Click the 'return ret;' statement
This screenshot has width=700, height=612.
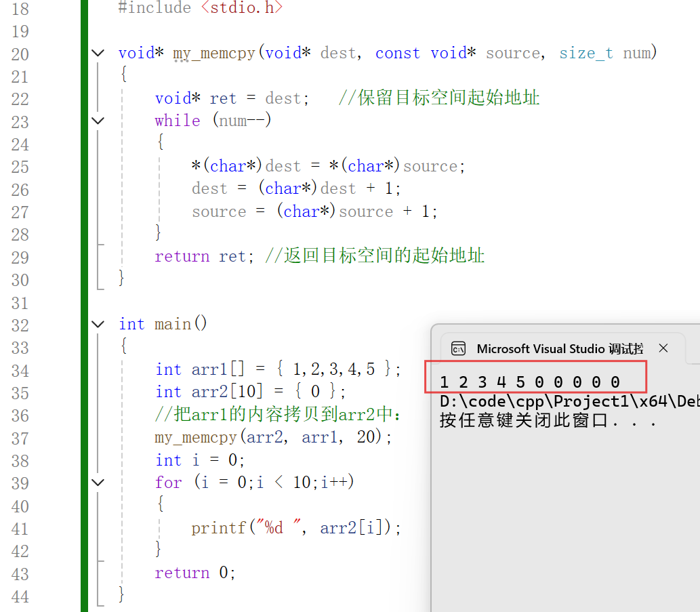pos(204,256)
